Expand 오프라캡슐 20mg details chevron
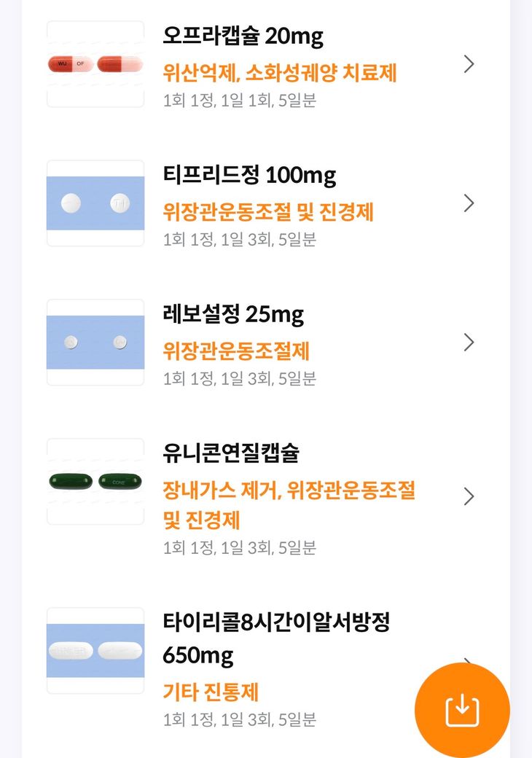Viewport: 532px width, 758px height. [x=469, y=64]
